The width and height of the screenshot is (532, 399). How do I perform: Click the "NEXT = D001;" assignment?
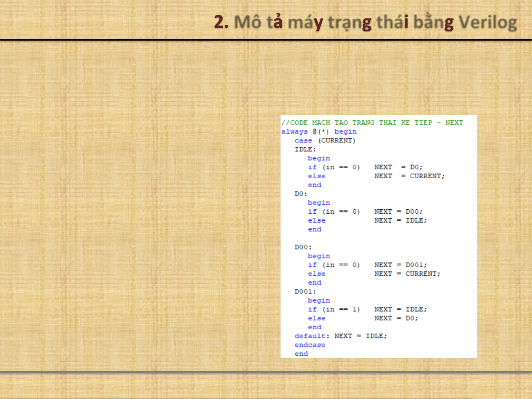[400, 265]
